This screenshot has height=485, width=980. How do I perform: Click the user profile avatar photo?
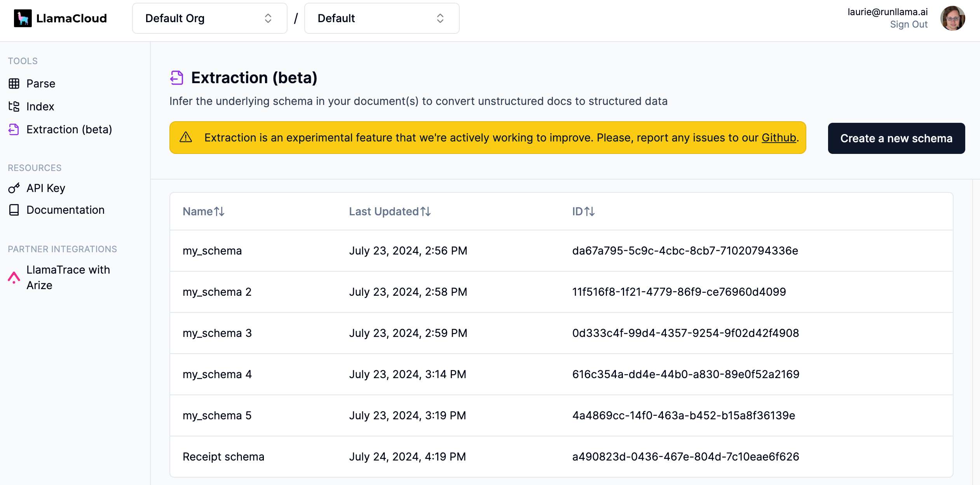pyautogui.click(x=952, y=18)
